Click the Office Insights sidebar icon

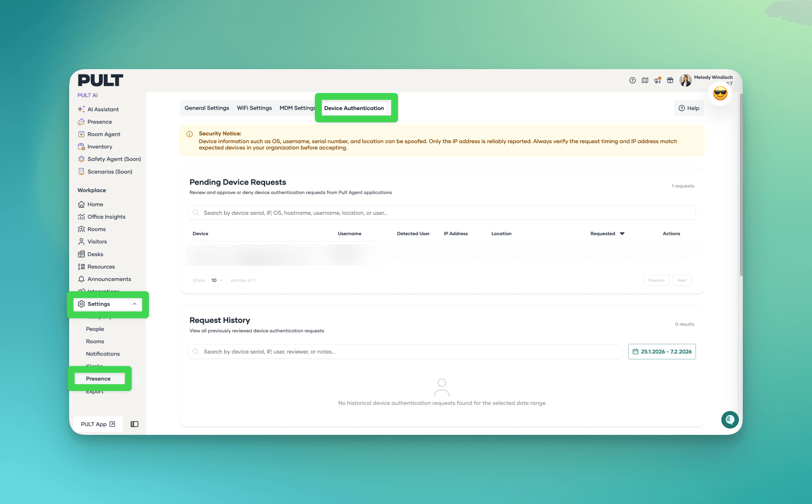tap(81, 217)
